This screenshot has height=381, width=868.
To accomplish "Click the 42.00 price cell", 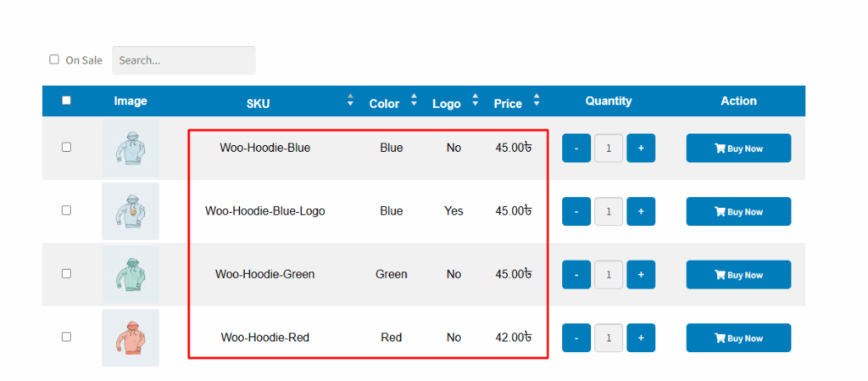I will [x=514, y=337].
